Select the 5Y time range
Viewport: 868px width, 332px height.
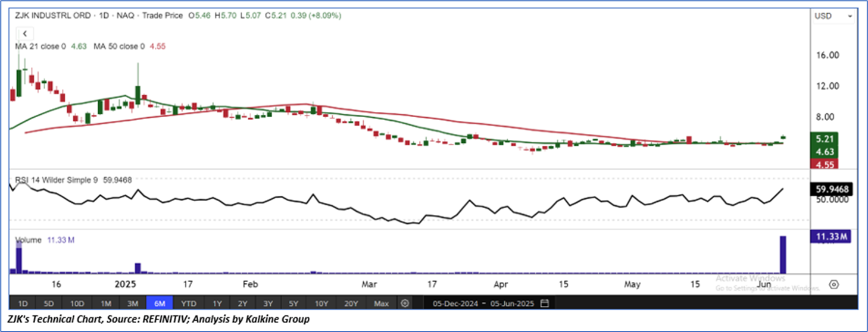coord(295,303)
